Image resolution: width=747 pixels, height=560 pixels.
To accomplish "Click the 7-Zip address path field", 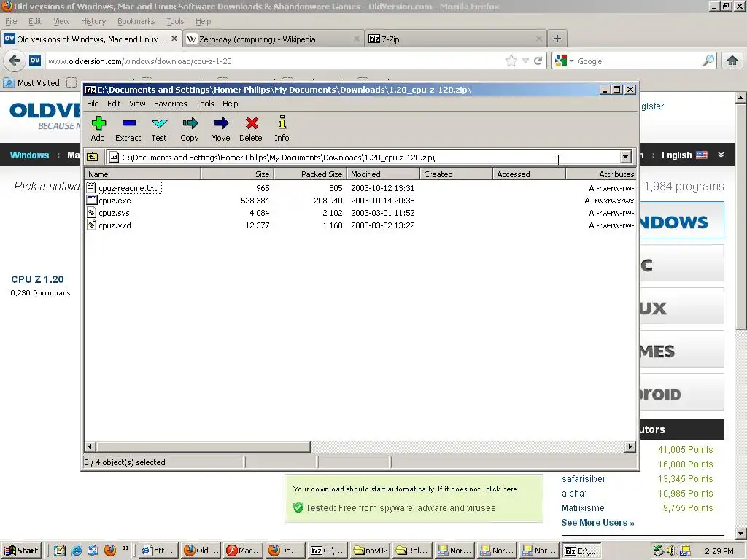I will click(363, 157).
